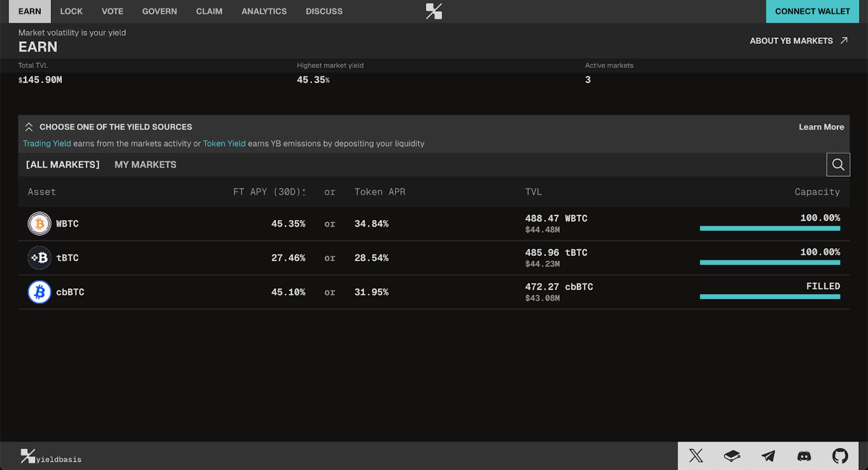Open the CLAIM tab
The width and height of the screenshot is (868, 470).
pyautogui.click(x=209, y=11)
